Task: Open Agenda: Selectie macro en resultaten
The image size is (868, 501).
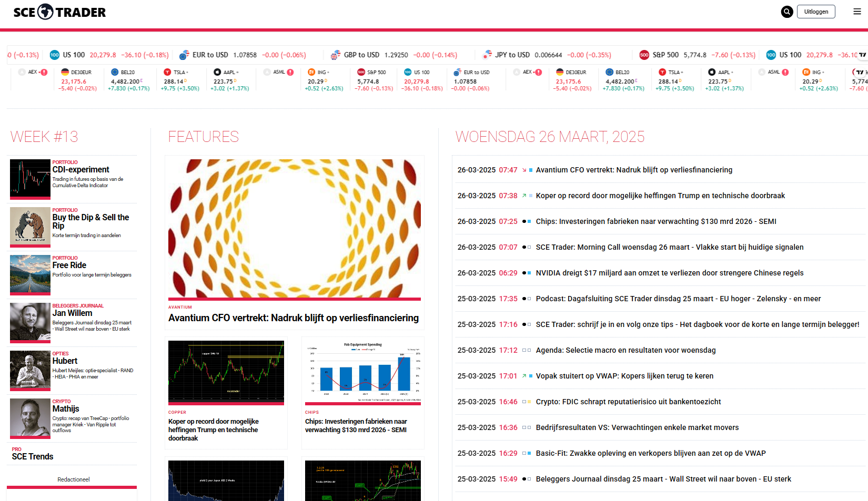Action: [x=625, y=350]
